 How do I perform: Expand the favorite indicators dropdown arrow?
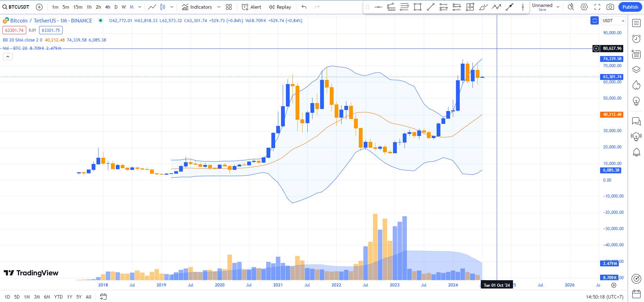219,7
